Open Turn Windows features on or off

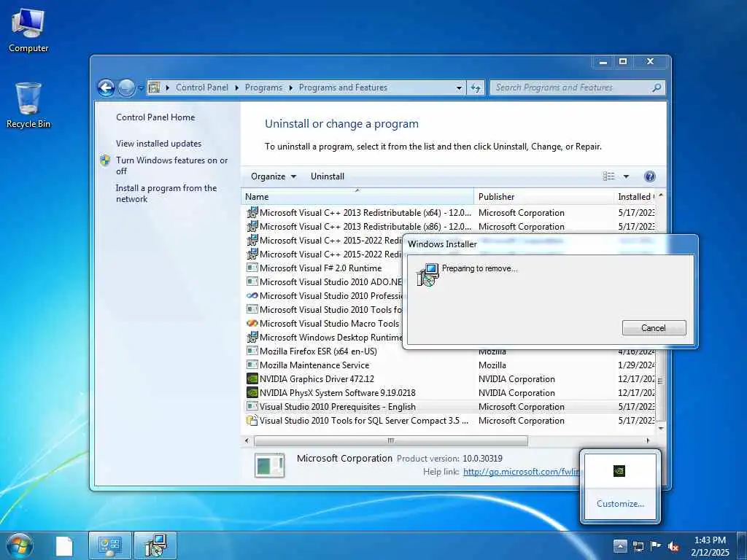coord(172,166)
